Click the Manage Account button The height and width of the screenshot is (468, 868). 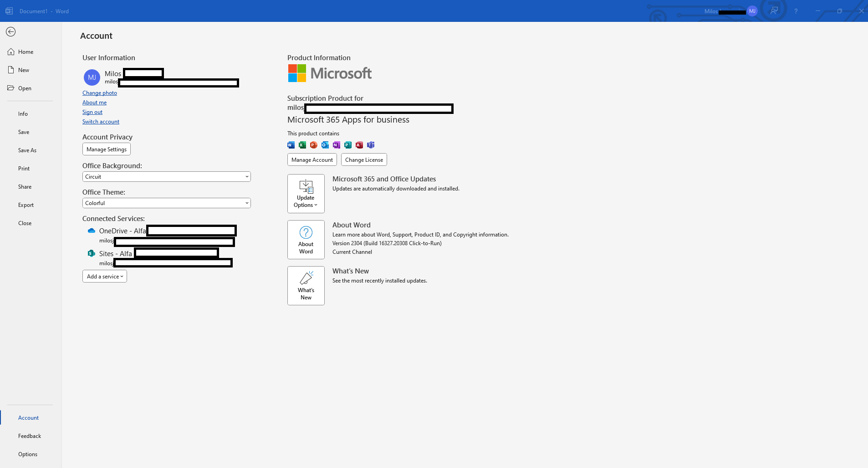click(312, 160)
